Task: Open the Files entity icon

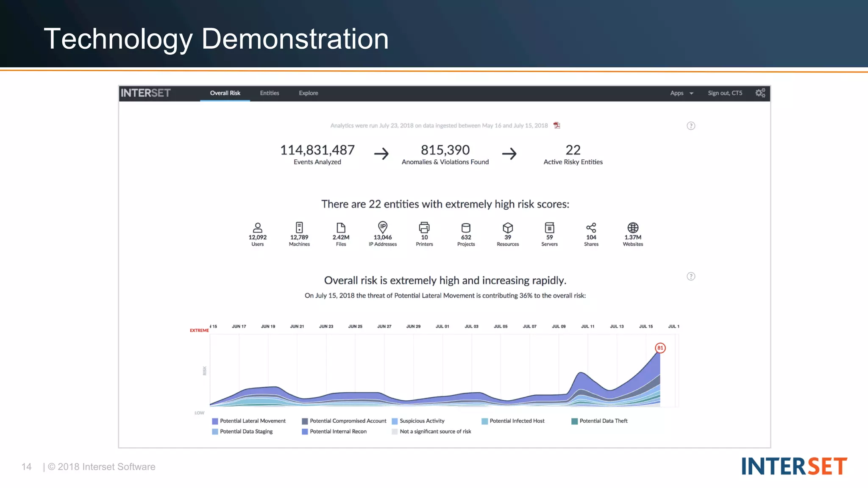Action: click(x=341, y=227)
